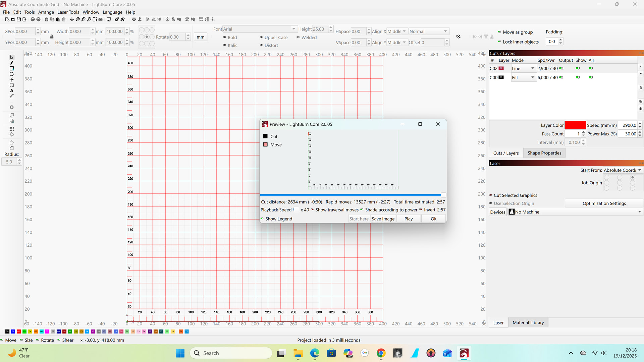The height and width of the screenshot is (362, 644).
Task: Disable the Show Legend toggle
Action: (x=262, y=219)
